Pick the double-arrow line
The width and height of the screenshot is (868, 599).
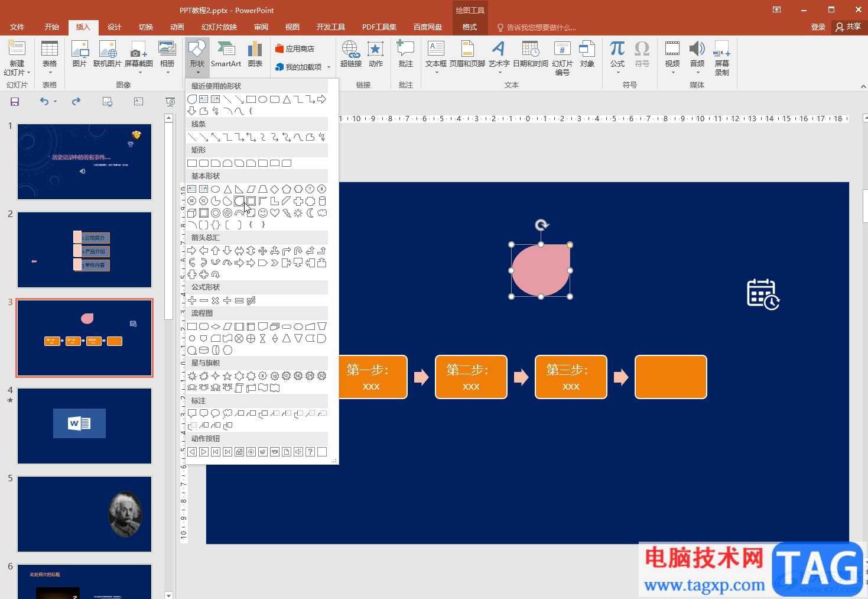point(216,137)
